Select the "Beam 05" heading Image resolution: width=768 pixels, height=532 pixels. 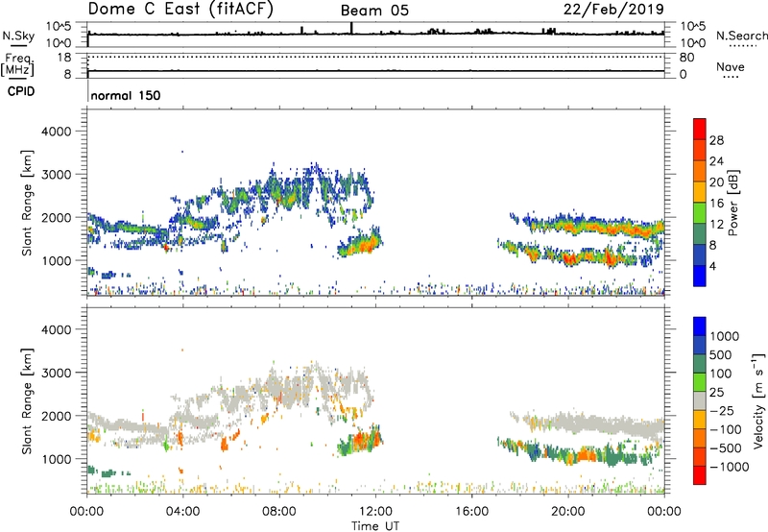click(x=374, y=11)
